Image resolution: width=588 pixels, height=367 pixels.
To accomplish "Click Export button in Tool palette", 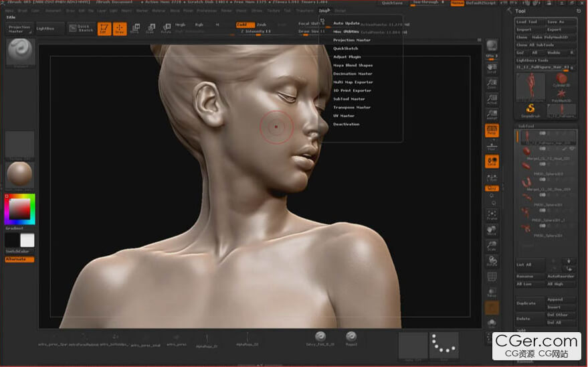I will tap(561, 29).
